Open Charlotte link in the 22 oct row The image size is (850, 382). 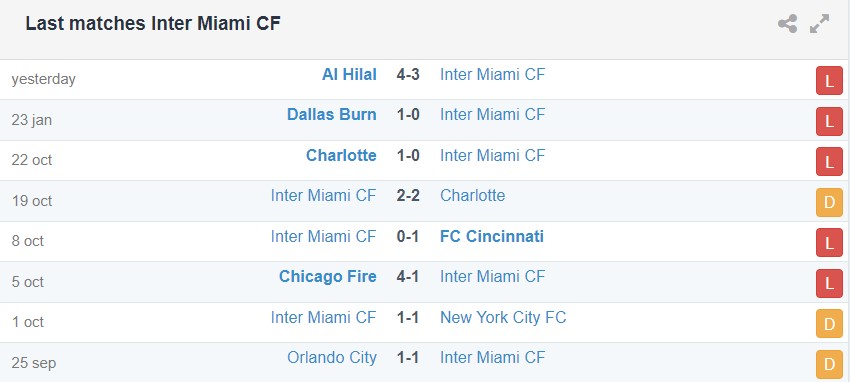(341, 155)
